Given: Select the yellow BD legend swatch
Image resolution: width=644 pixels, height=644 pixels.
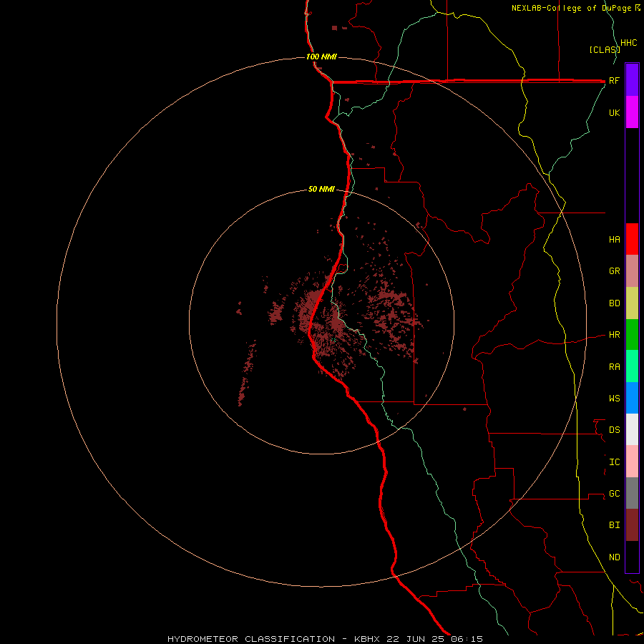Looking at the screenshot, I should pyautogui.click(x=632, y=303).
